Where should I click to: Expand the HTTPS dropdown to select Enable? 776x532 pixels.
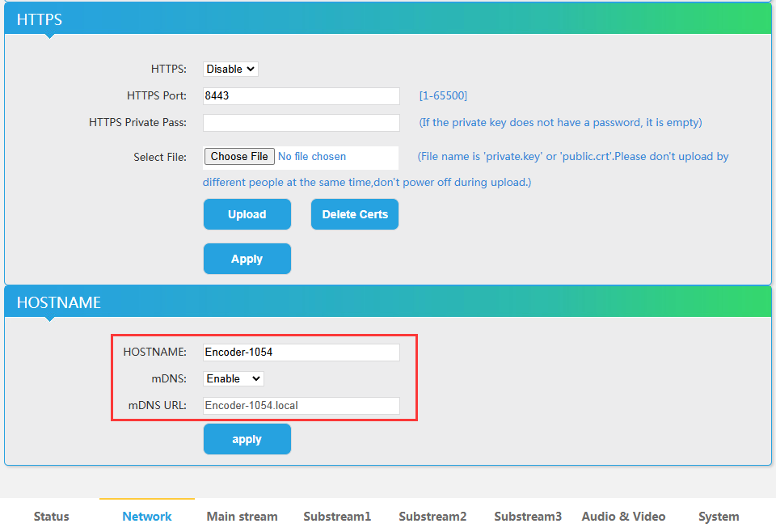point(230,69)
